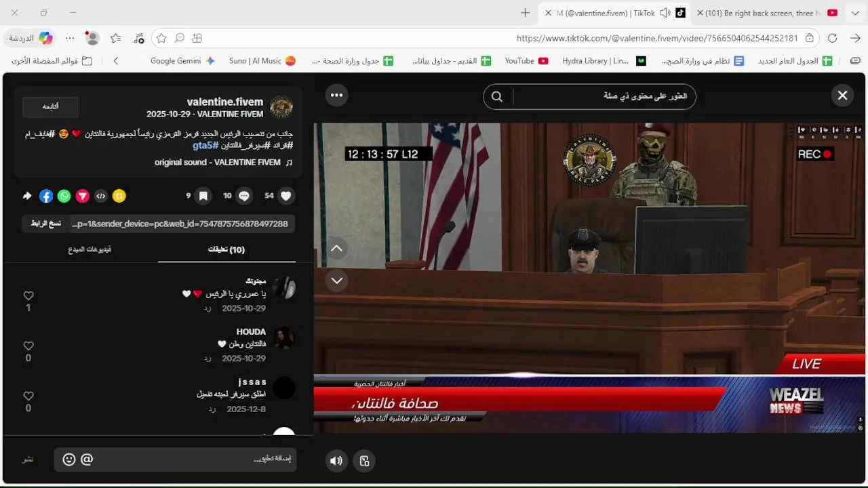Share the video to WhatsApp
This screenshot has height=488, width=868.
click(x=64, y=196)
